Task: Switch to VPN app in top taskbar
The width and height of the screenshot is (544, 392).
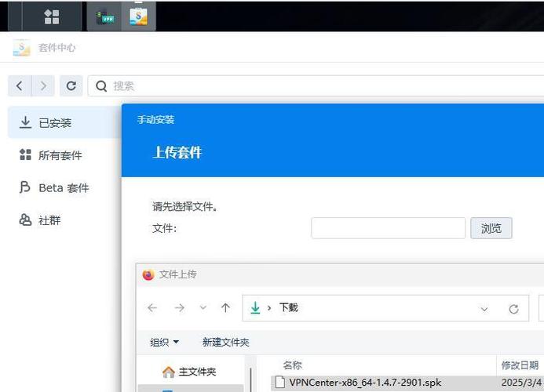Action: tap(106, 16)
